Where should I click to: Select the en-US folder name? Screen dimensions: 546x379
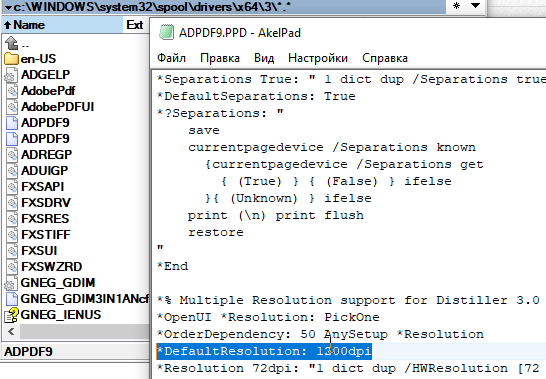38,59
